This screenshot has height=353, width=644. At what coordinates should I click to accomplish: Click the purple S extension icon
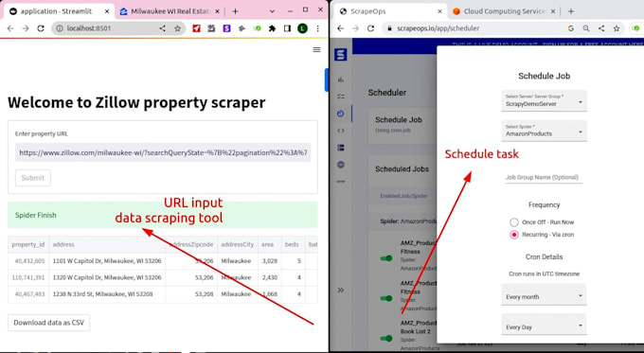click(x=226, y=28)
